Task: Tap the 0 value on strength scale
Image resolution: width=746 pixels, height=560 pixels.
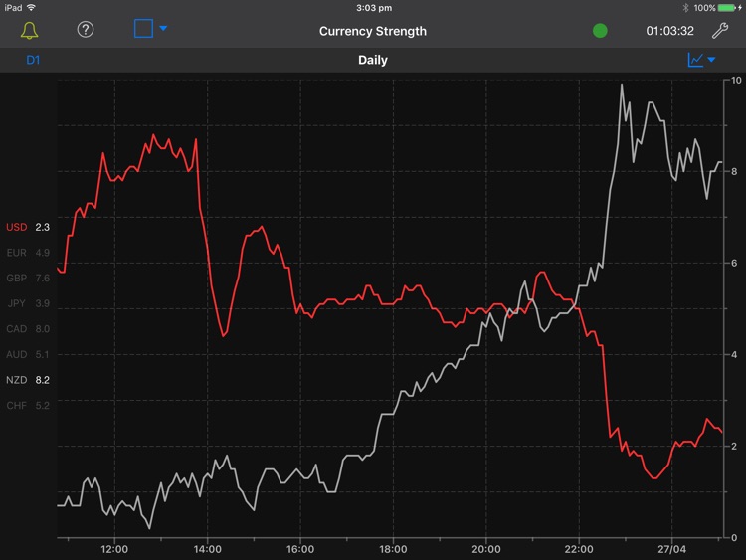Action: coord(734,538)
